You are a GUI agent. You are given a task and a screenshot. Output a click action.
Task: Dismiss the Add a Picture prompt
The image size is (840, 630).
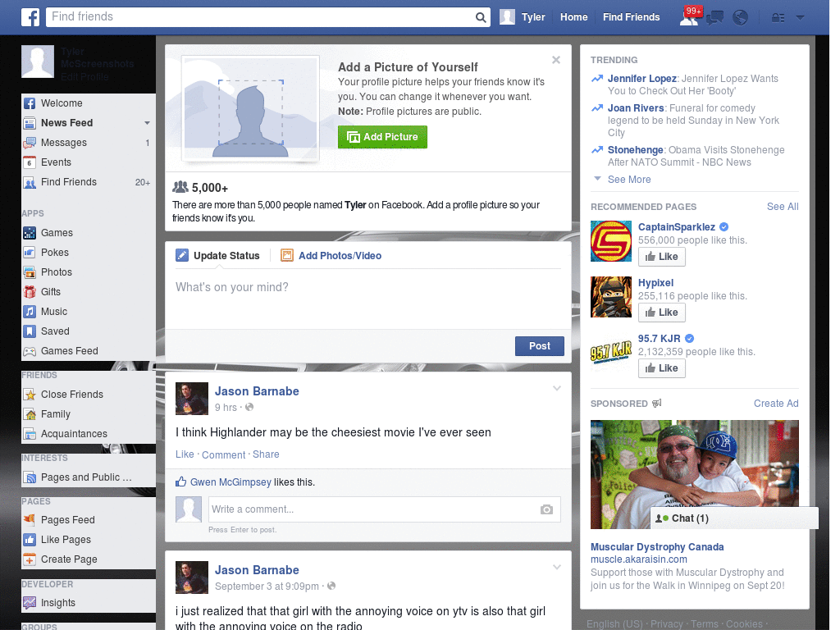[556, 60]
